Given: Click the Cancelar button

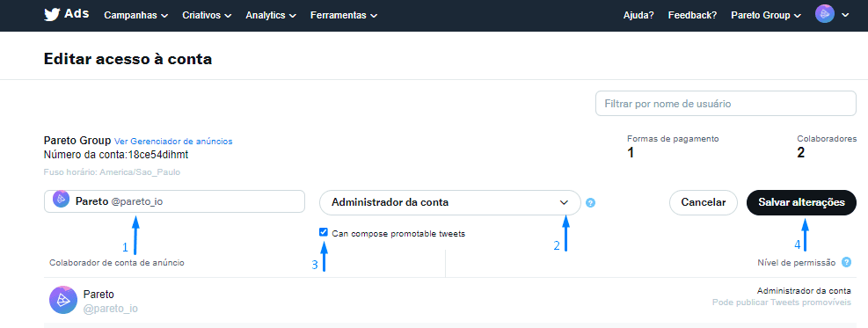Looking at the screenshot, I should (x=703, y=202).
